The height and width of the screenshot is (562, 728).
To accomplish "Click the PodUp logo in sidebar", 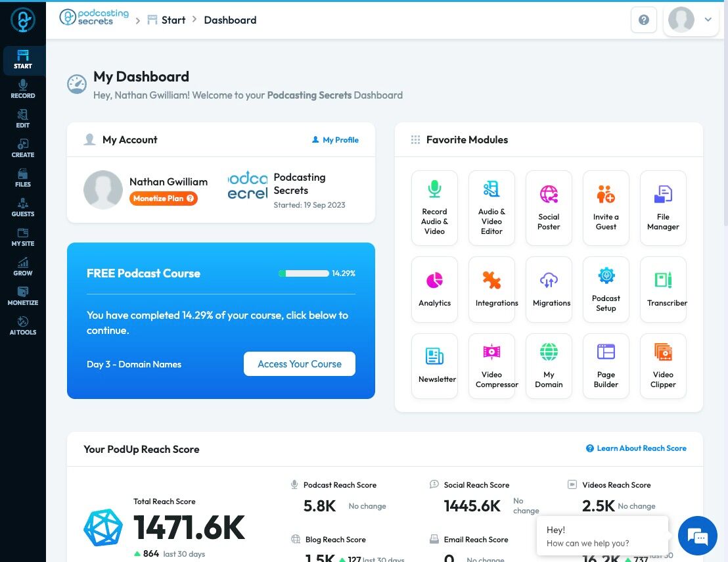I will (23, 20).
